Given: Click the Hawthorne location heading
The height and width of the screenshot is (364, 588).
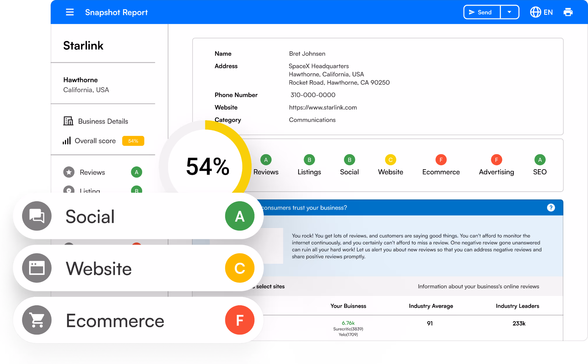Looking at the screenshot, I should click(x=80, y=80).
